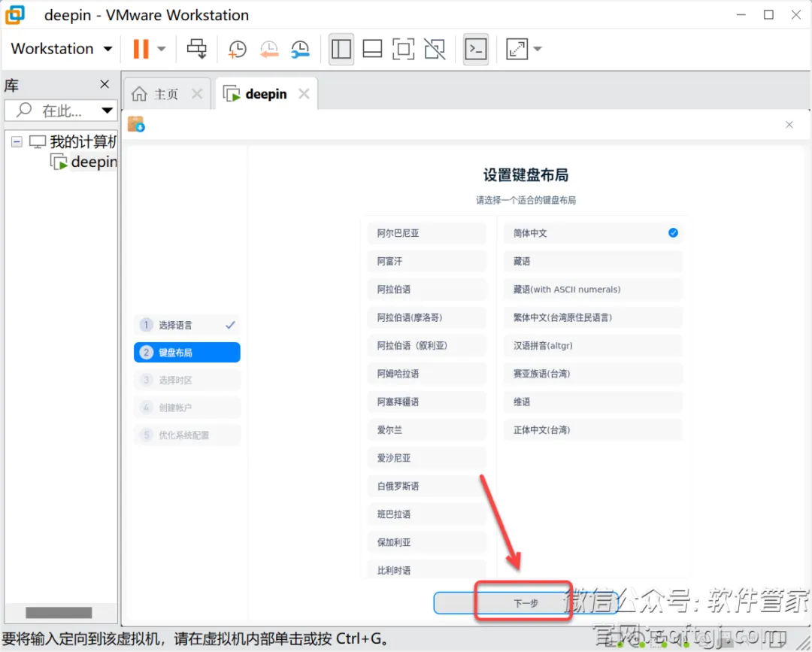Select step 2 键盘布局
Screen dimensions: 812x652
(x=187, y=353)
